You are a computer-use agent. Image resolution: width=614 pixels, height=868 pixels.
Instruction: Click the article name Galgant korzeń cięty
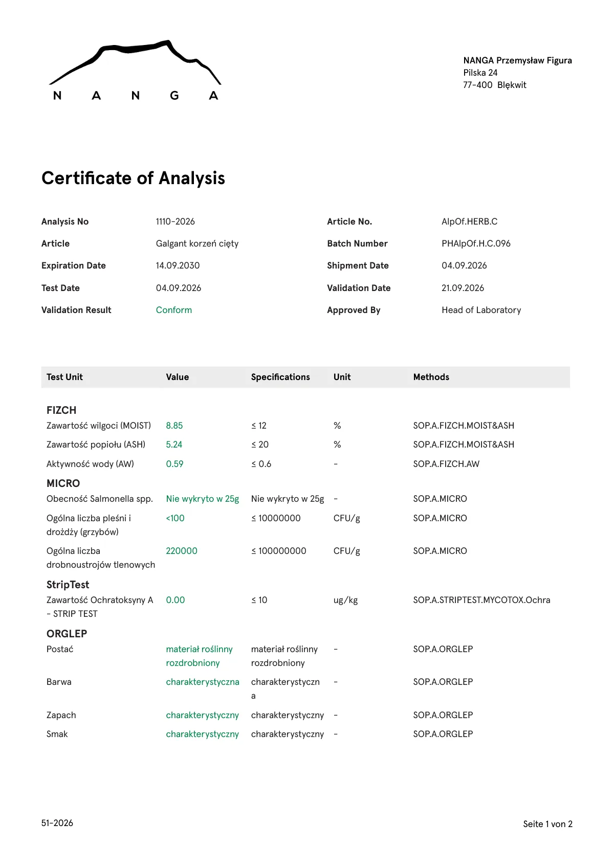[197, 243]
